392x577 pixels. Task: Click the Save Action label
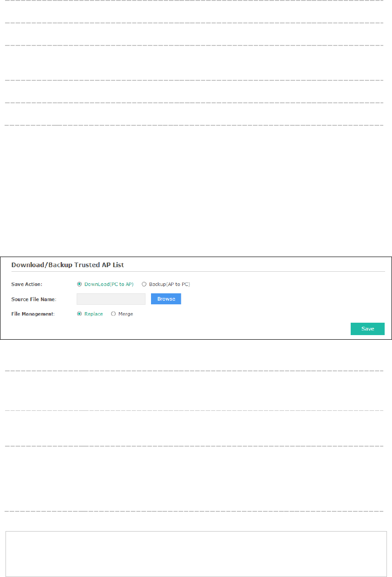[27, 284]
